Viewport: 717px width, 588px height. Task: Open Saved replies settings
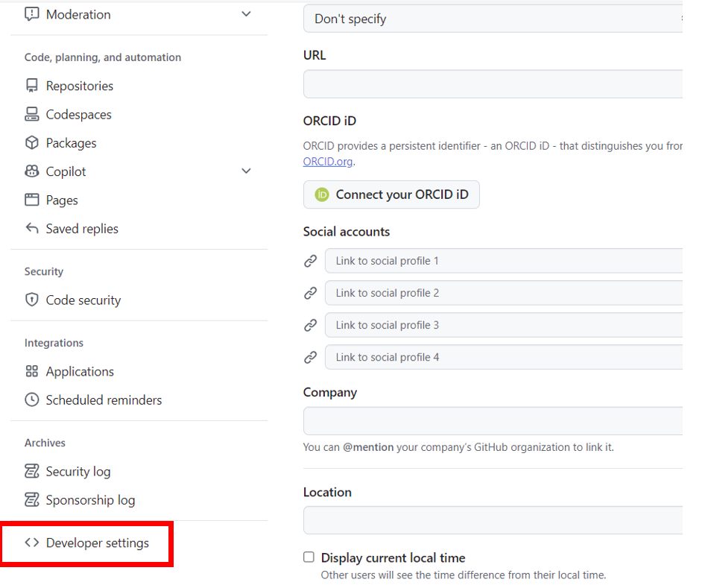coord(82,229)
